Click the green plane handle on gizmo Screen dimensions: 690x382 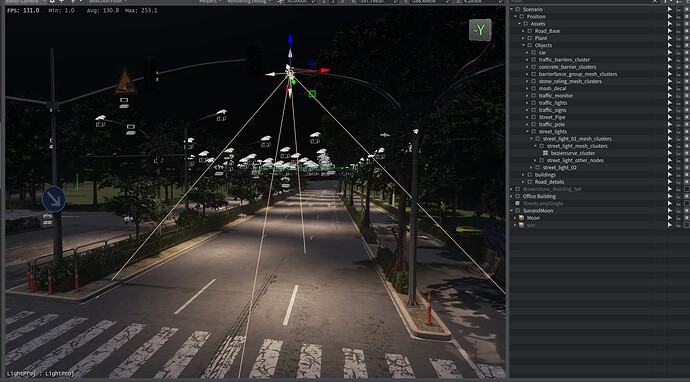(312, 94)
